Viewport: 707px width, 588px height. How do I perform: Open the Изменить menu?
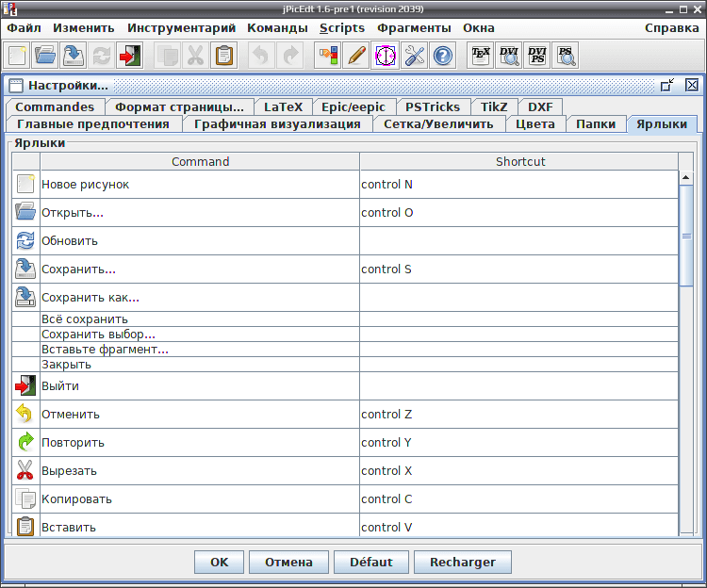coord(84,28)
